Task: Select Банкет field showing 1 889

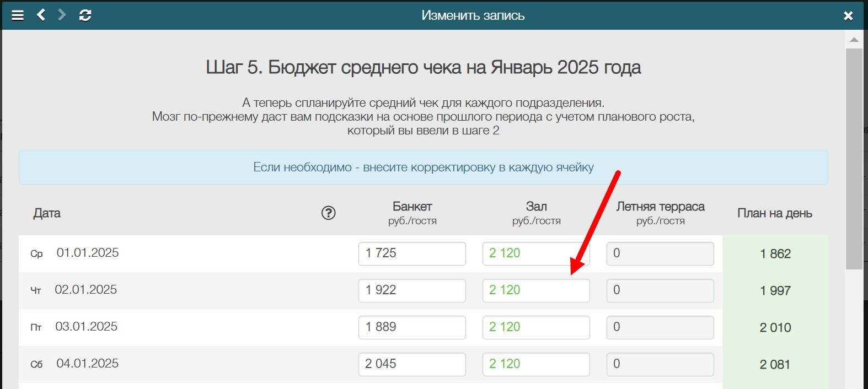Action: pyautogui.click(x=411, y=327)
